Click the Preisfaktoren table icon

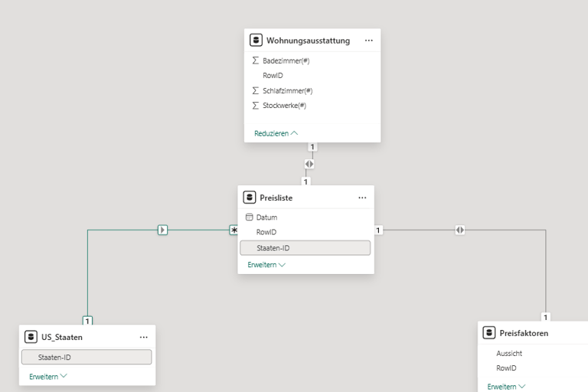pos(490,333)
